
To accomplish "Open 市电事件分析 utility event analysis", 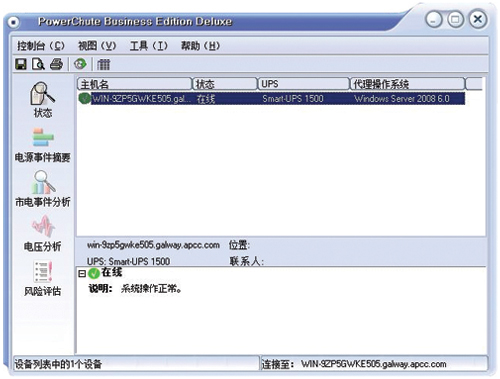I will [43, 189].
